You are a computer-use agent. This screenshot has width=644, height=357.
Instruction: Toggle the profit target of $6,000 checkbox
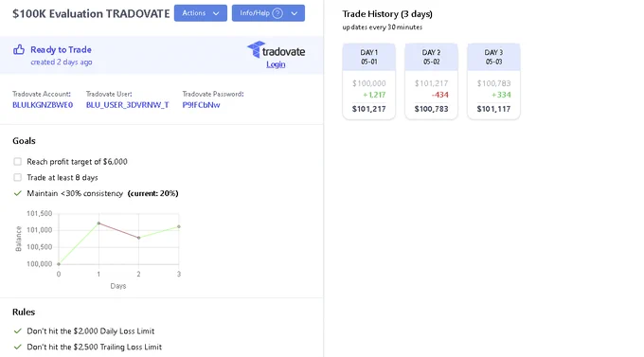click(17, 161)
